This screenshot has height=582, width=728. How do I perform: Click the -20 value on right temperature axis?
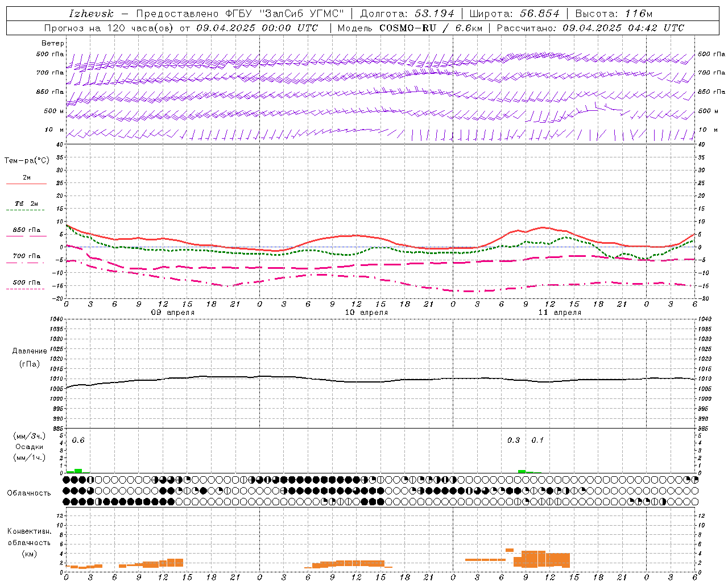click(702, 298)
